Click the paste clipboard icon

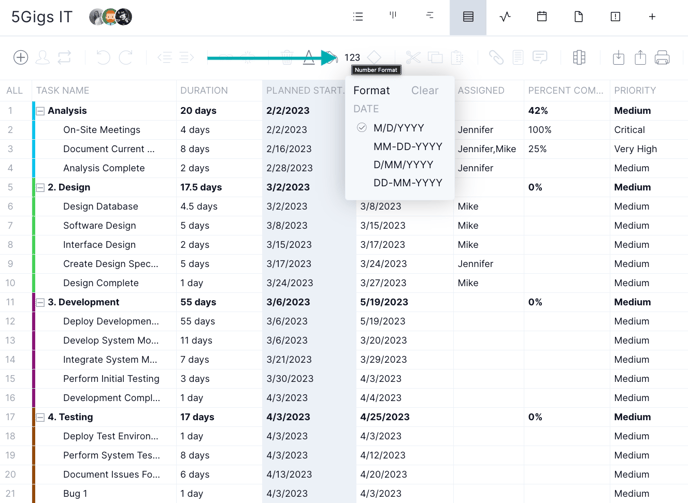(x=457, y=57)
